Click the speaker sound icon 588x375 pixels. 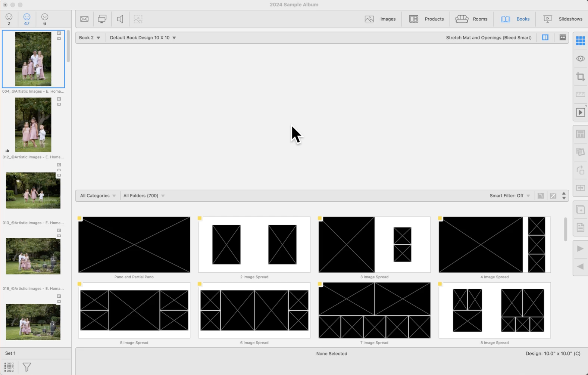pos(120,19)
